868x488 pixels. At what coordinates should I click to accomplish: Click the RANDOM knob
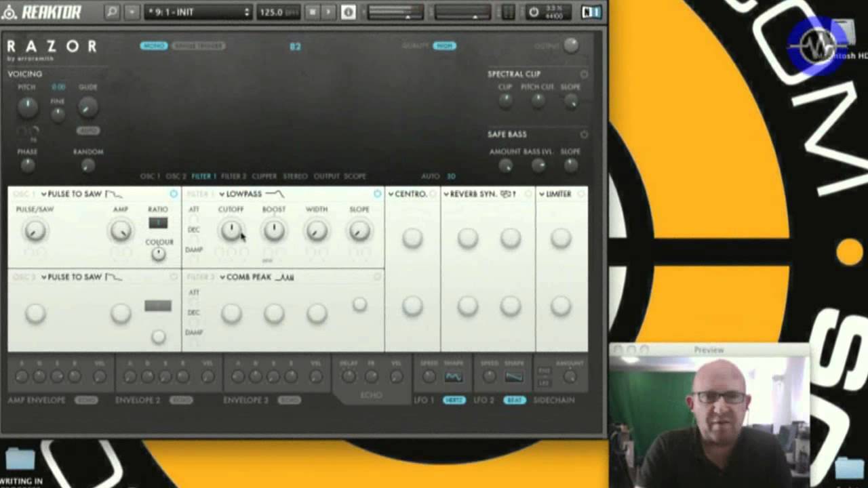tap(87, 165)
